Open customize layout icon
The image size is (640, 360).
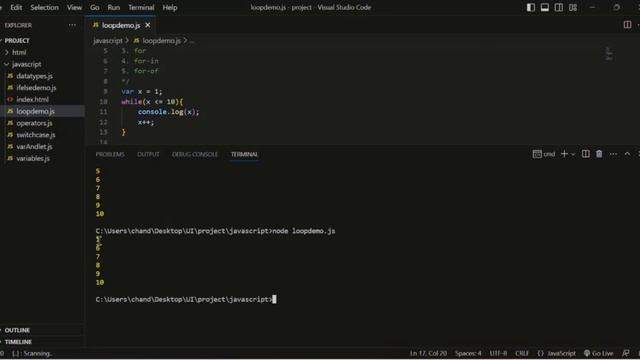(x=573, y=7)
